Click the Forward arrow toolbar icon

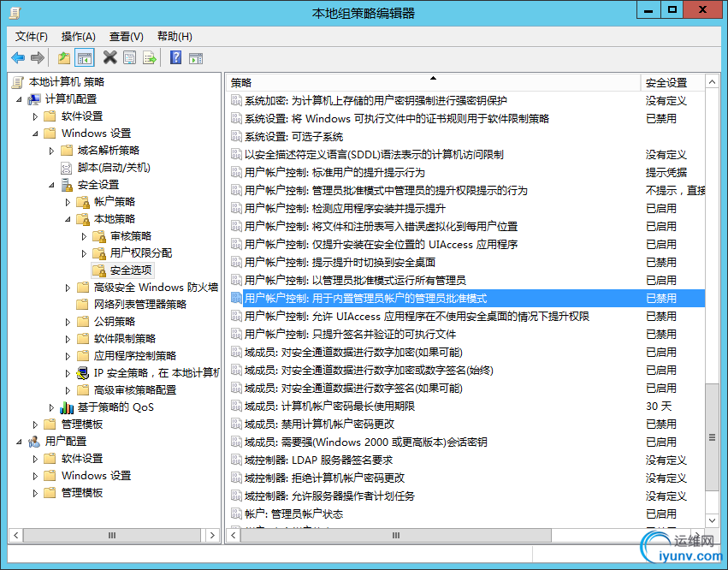pyautogui.click(x=37, y=58)
